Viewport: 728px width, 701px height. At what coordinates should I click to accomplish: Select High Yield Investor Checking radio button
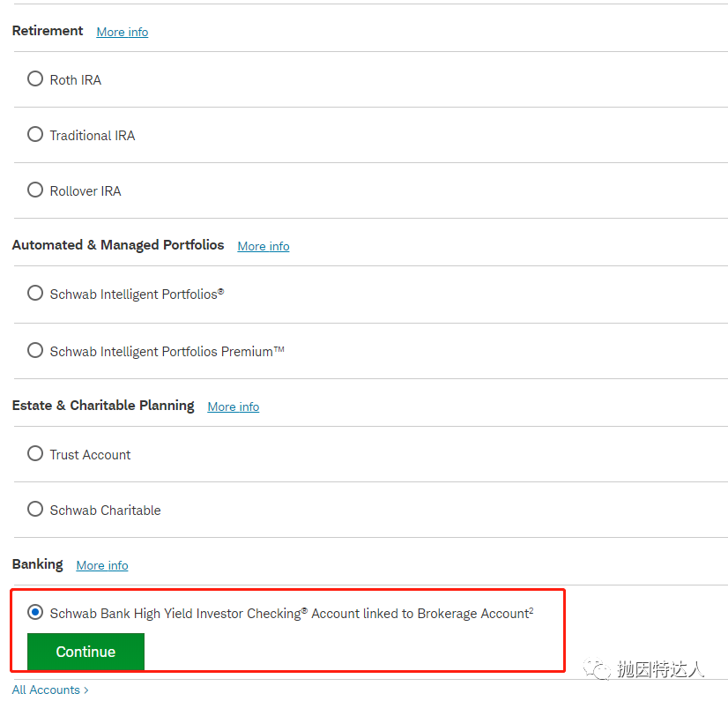[x=35, y=612]
